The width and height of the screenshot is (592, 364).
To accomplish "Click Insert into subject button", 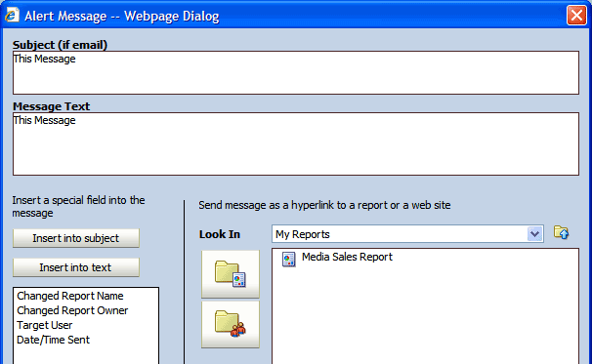I will coord(76,238).
